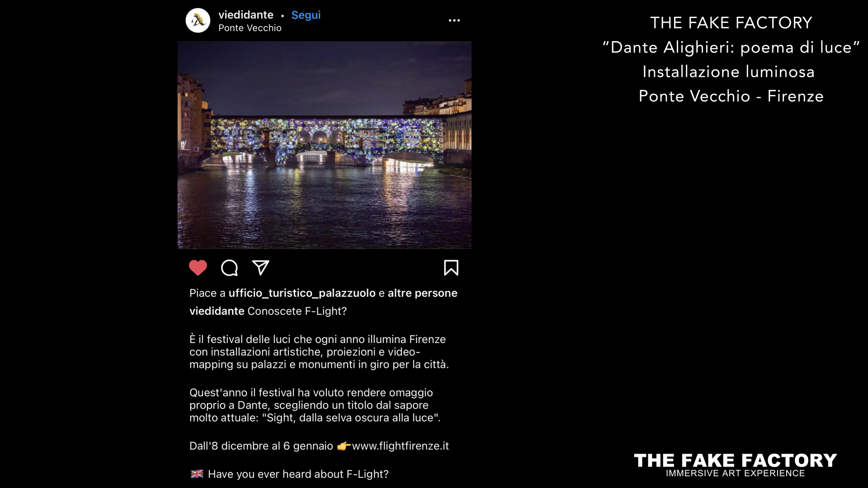This screenshot has height=488, width=868.
Task: Select the THE FAKE FACTORY heading text
Action: click(731, 23)
